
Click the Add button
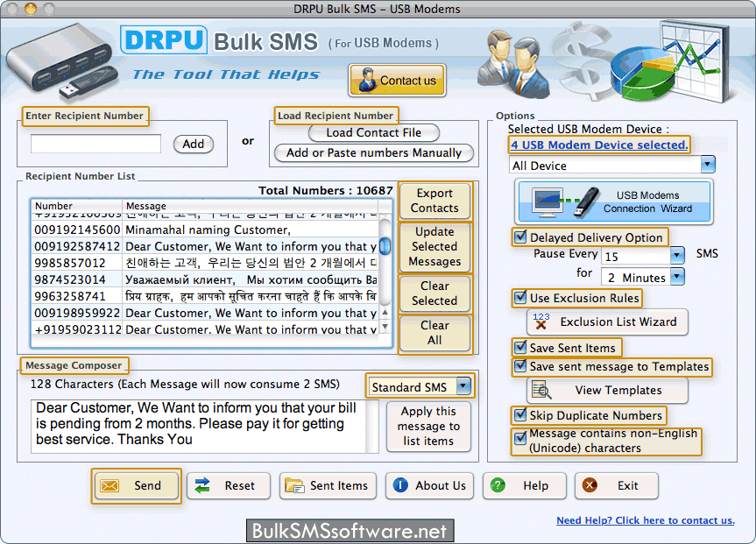pyautogui.click(x=194, y=145)
